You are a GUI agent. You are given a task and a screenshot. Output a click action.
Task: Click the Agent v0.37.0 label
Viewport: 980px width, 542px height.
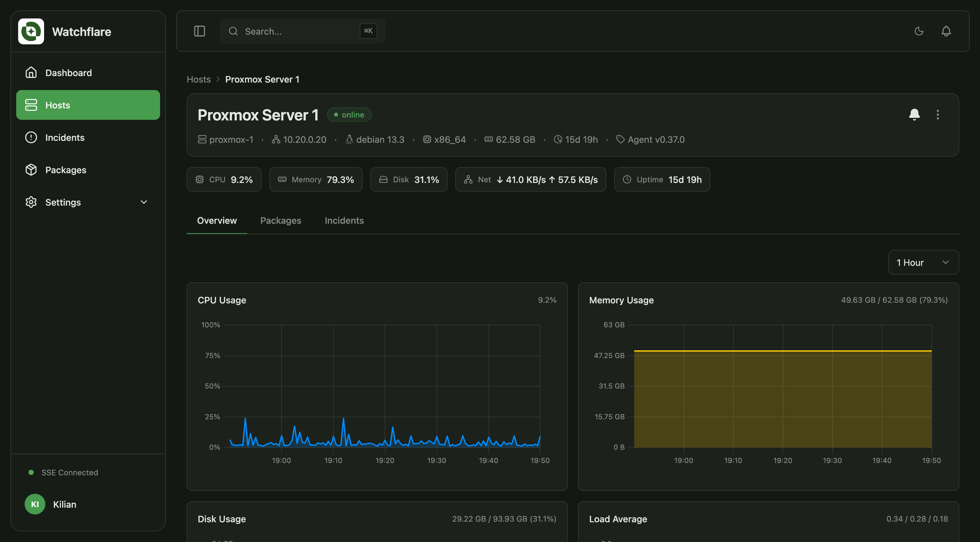point(656,140)
